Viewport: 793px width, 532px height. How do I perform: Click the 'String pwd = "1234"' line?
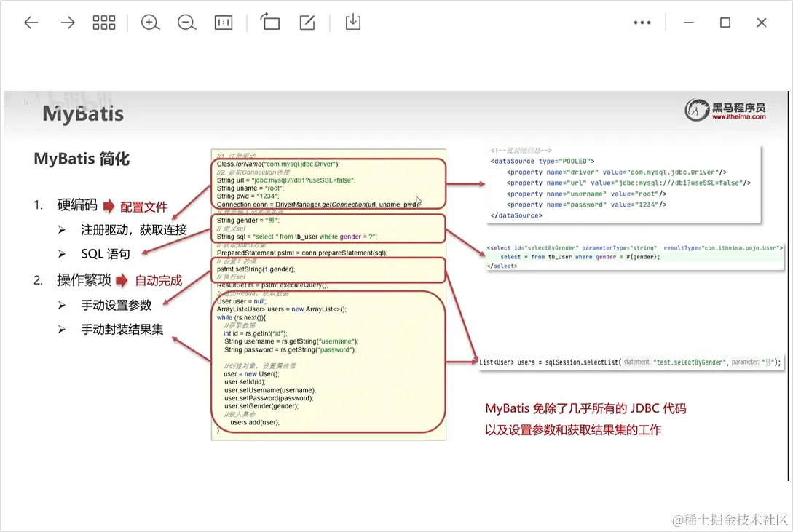pos(248,196)
